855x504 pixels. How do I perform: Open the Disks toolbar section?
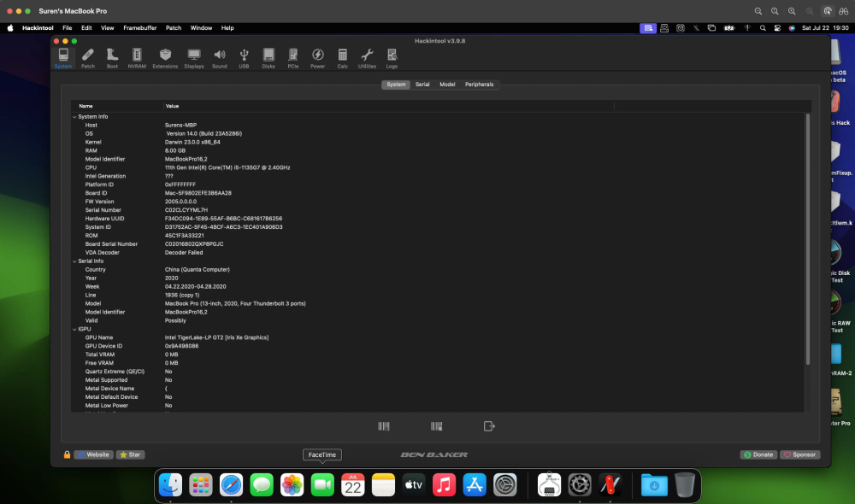(x=268, y=58)
